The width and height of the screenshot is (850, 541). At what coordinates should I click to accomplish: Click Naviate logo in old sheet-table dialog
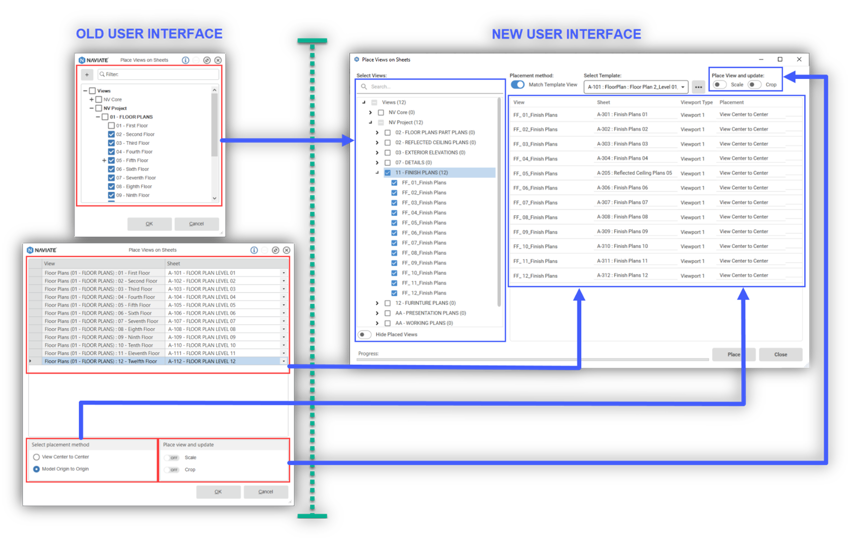(42, 250)
